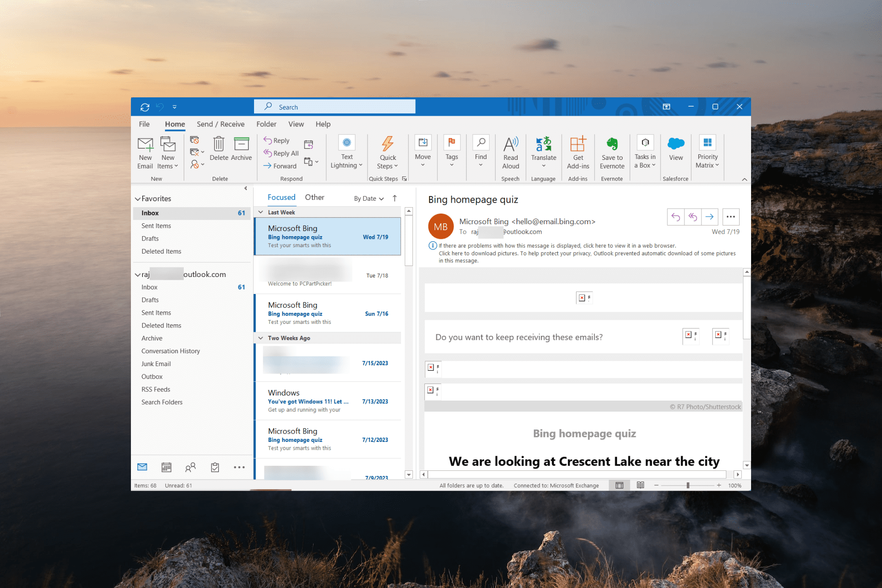Open the View ribbon tab
This screenshot has width=882, height=588.
pyautogui.click(x=296, y=124)
